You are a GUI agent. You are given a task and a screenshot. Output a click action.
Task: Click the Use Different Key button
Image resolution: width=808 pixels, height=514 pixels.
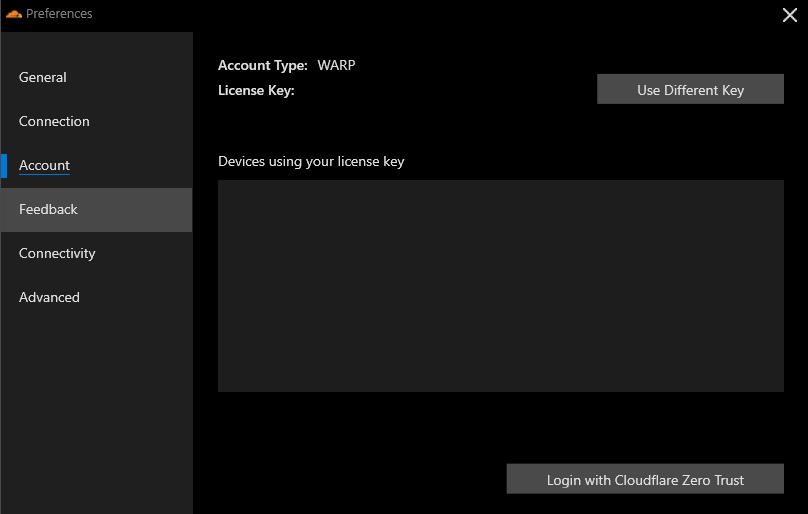click(690, 89)
